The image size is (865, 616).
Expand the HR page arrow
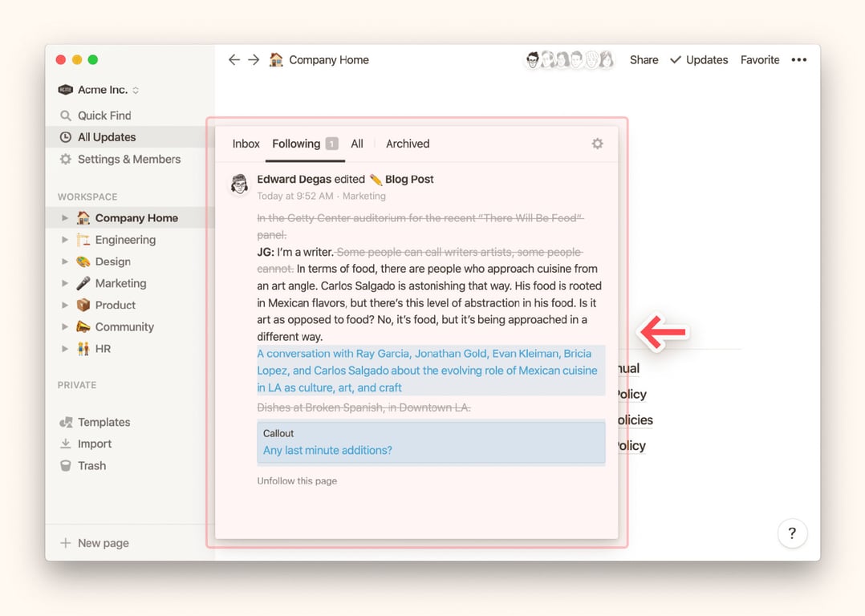65,349
